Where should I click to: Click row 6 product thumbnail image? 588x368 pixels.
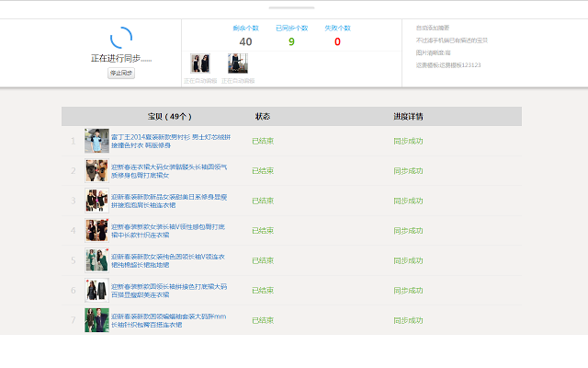coord(96,291)
